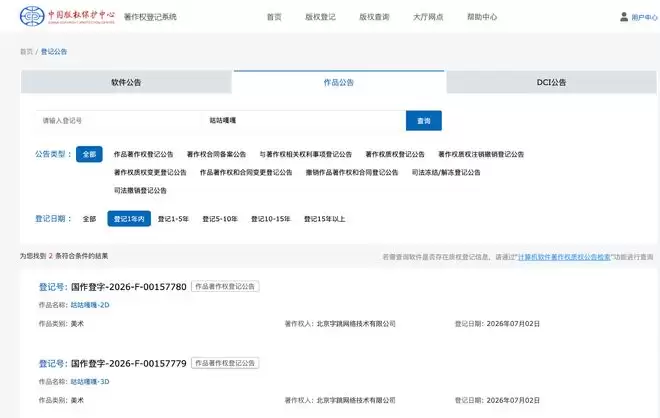Open the 用户中心 user icon
This screenshot has height=418, width=660.
point(624,17)
